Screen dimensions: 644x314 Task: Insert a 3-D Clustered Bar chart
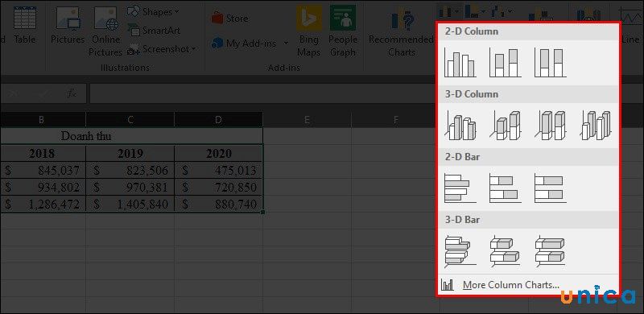(460, 250)
